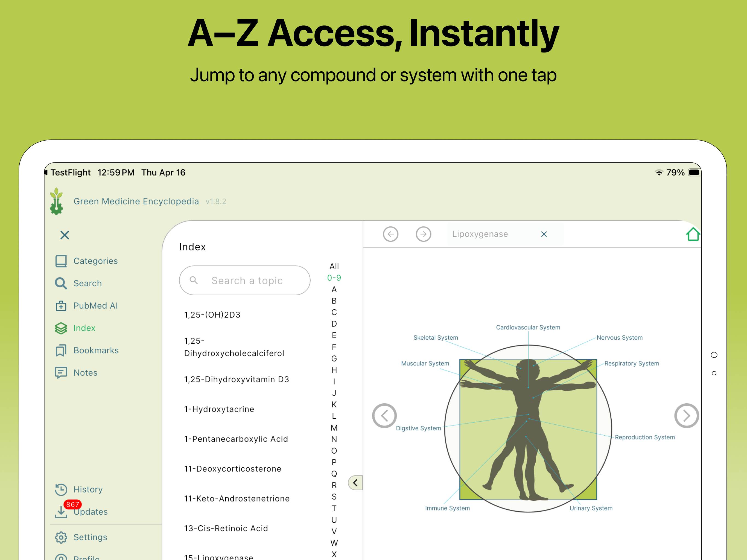
Task: Open the 11-Deoxycorticosterone entry
Action: (x=232, y=469)
